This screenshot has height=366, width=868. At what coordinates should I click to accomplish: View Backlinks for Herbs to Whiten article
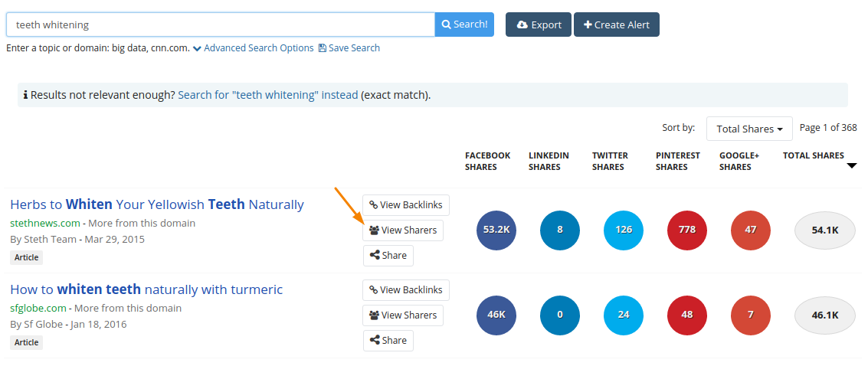tap(405, 205)
